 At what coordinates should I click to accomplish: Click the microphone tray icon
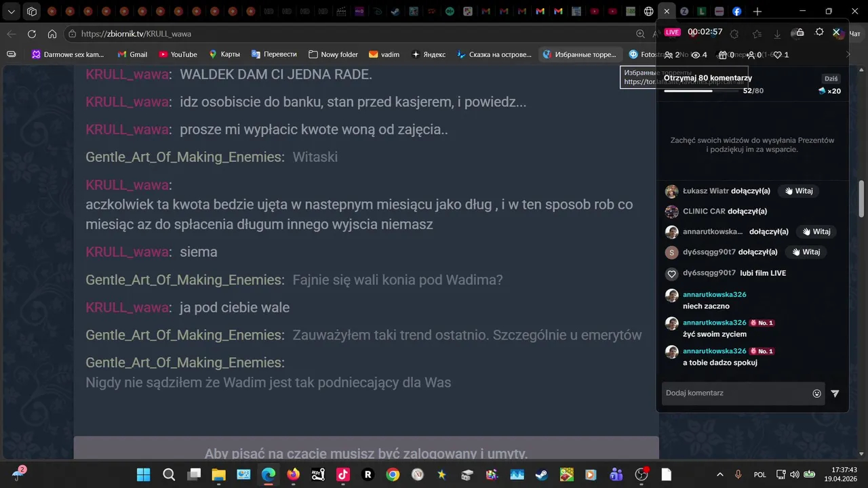tap(738, 474)
